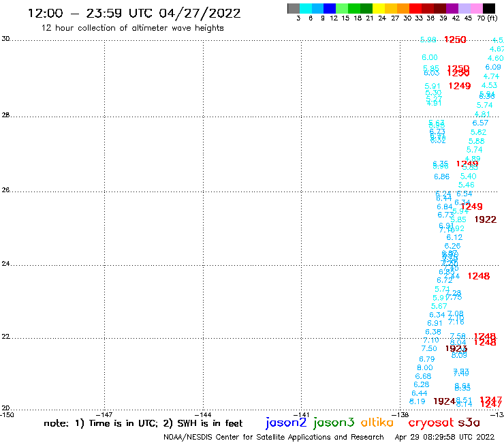Click the pink 70 ft legend swatch
This screenshot has height=443, width=504.
pyautogui.click(x=476, y=8)
